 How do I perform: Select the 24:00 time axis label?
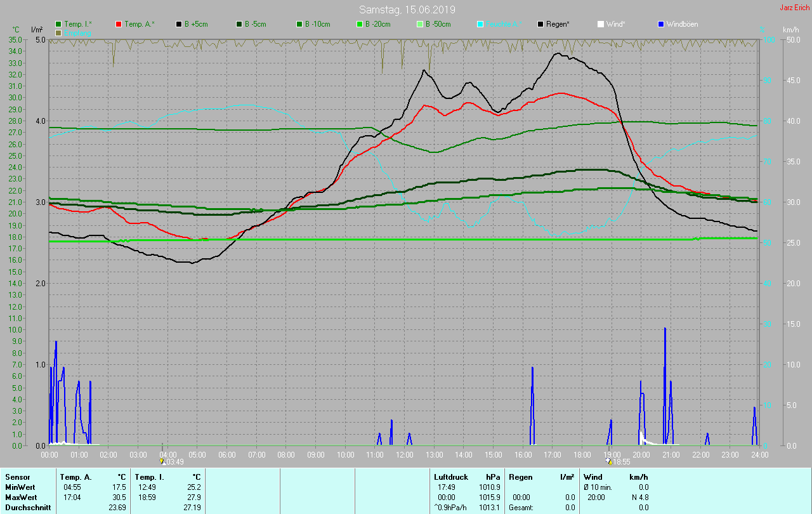(x=759, y=455)
